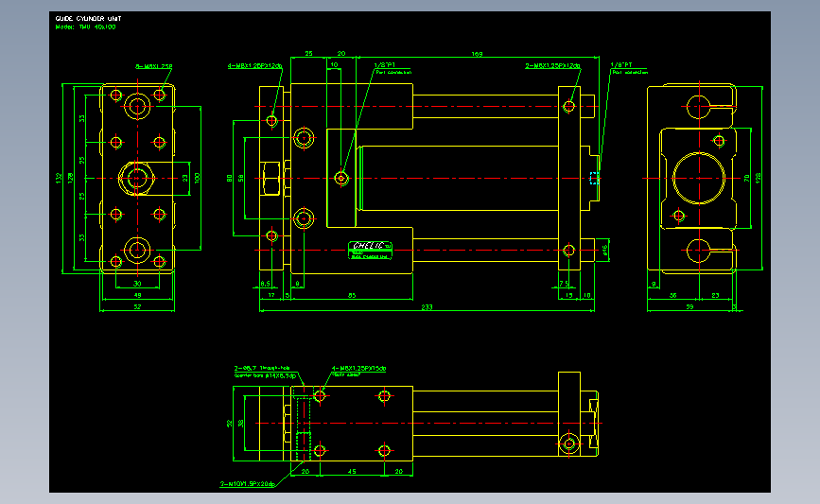Image resolution: width=820 pixels, height=504 pixels.
Task: Click the 15 dimension near rod end
Action: pyautogui.click(x=569, y=295)
